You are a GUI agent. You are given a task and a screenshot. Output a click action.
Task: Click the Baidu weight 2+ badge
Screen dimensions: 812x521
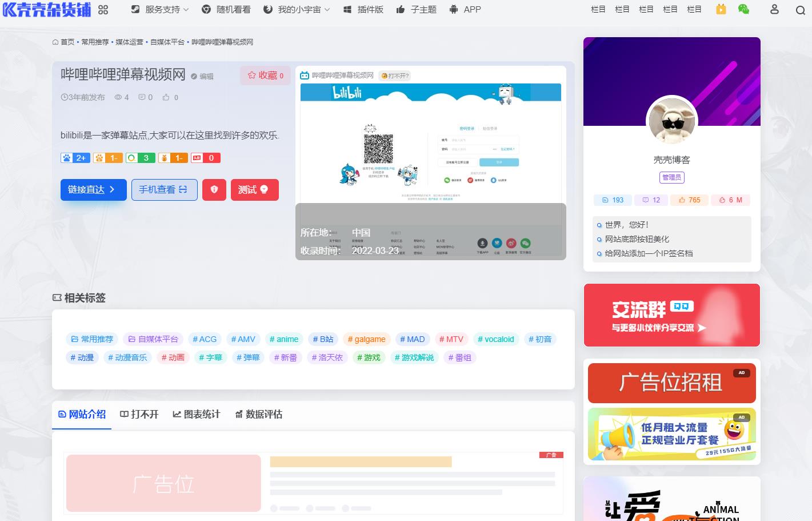point(75,158)
